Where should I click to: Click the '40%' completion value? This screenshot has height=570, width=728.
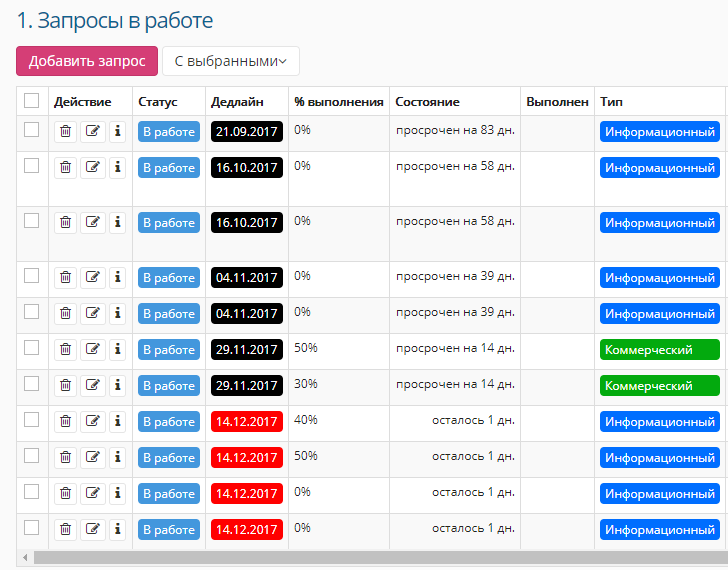(x=306, y=420)
